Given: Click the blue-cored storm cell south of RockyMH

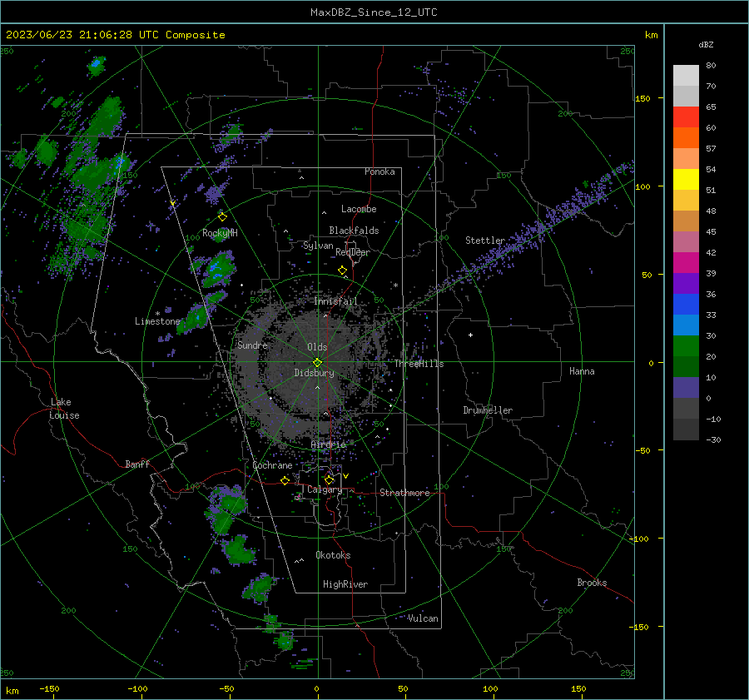Looking at the screenshot, I should point(219,270).
